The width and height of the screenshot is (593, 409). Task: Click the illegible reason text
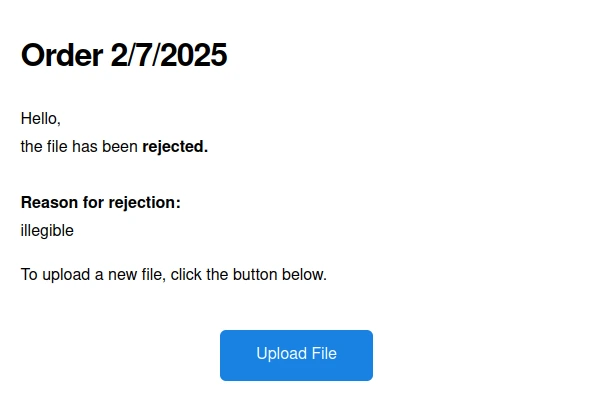pos(47,230)
